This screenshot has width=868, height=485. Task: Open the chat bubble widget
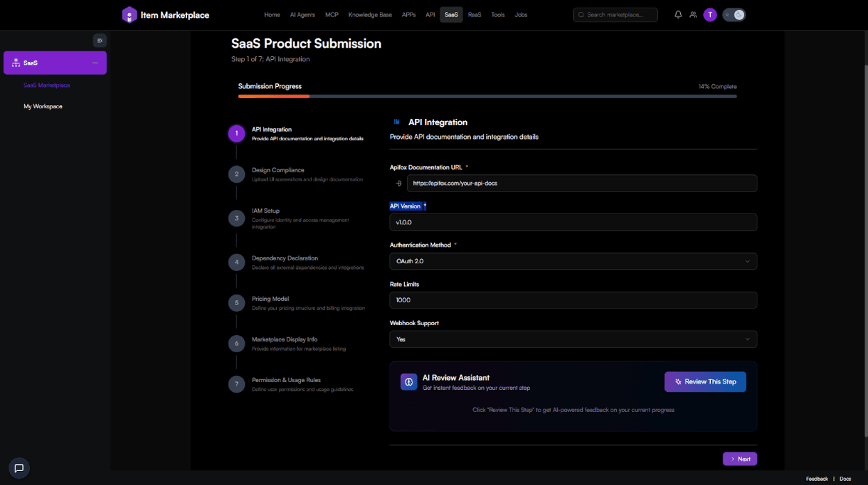pos(19,468)
